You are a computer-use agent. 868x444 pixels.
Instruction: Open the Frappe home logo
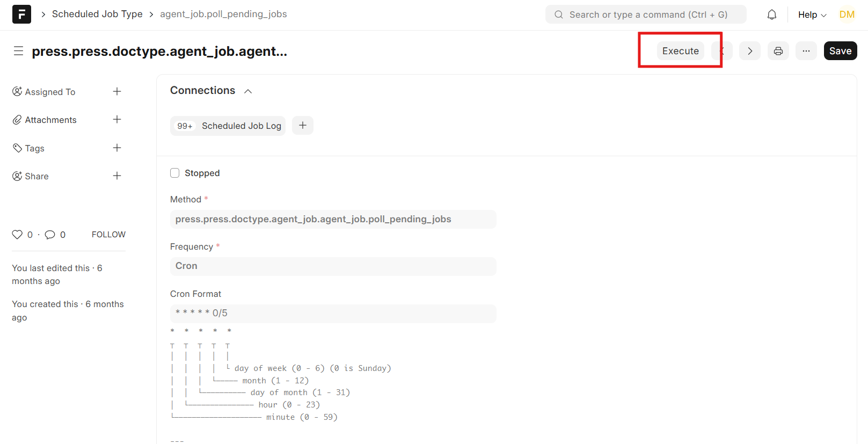click(x=21, y=14)
